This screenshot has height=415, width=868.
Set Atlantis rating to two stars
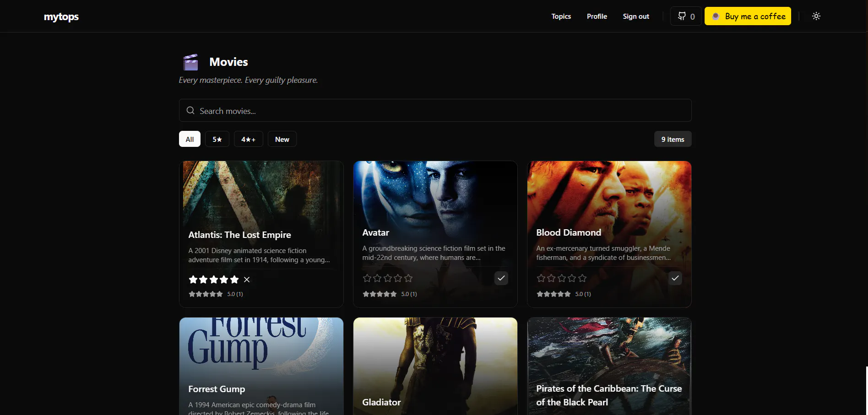203,280
